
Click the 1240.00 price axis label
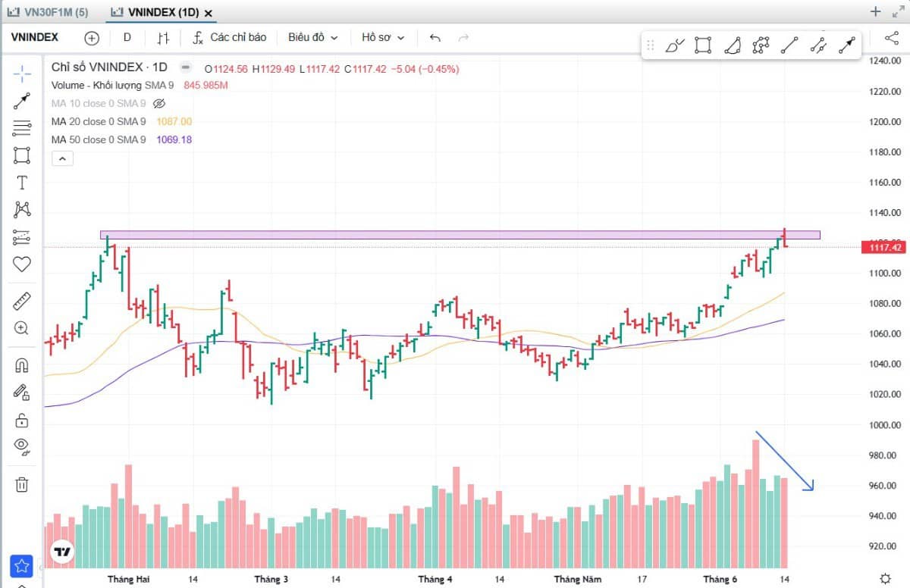[x=885, y=61]
